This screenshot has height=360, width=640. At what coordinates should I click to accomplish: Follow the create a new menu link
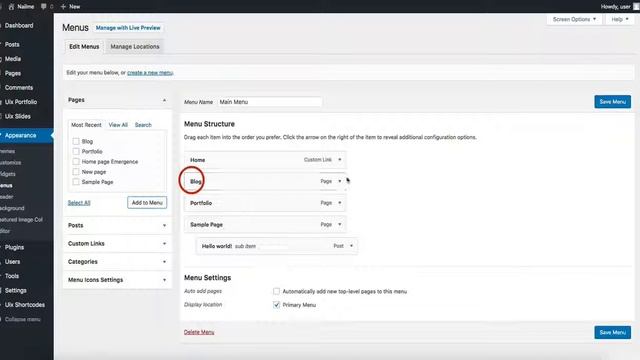tap(150, 73)
